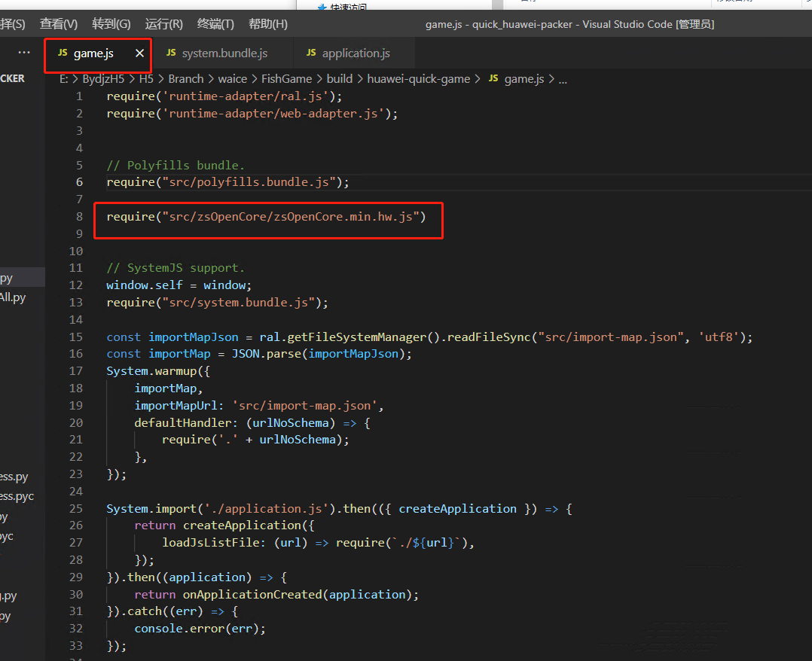Open the 查看(V) View menu
812x661 pixels.
[x=59, y=24]
